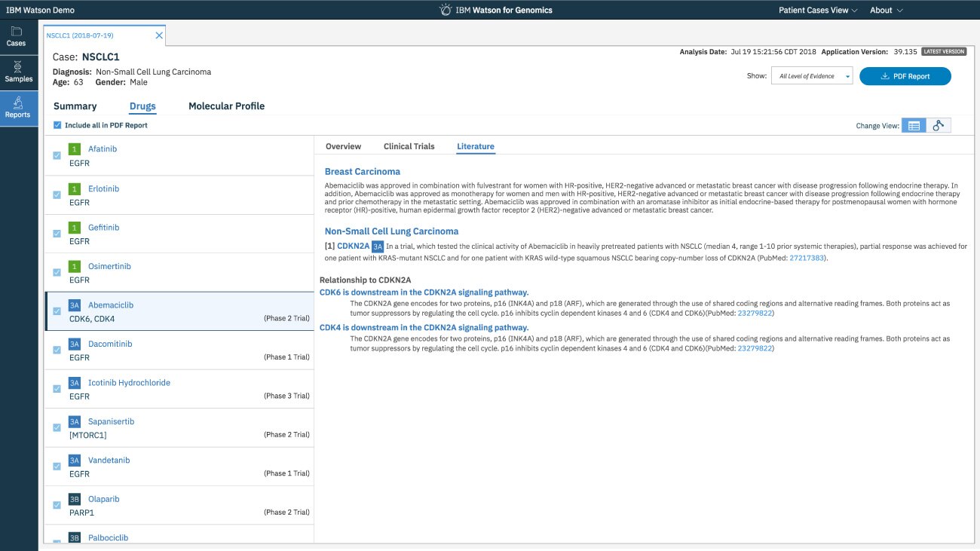Open the Molecular Profile tab
Viewport: 980px width, 551px height.
point(226,106)
